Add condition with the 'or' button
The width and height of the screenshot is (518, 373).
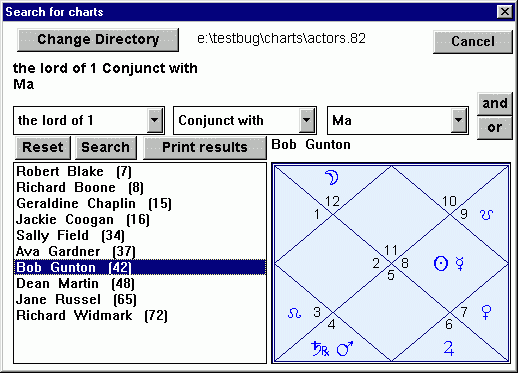point(495,128)
